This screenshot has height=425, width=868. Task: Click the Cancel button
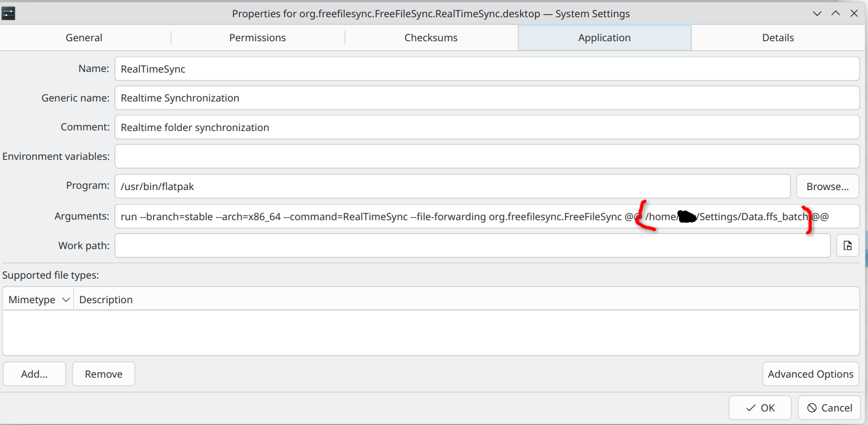[829, 408]
